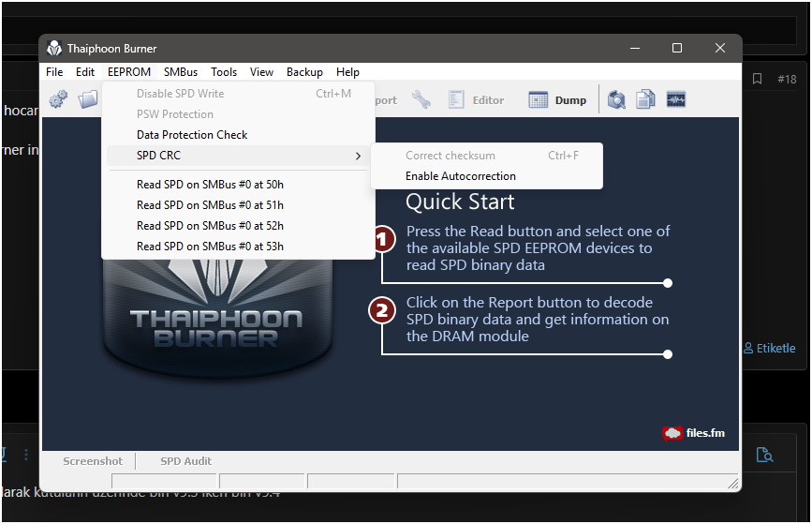
Task: Click the document search icon in background page
Action: coord(764,455)
